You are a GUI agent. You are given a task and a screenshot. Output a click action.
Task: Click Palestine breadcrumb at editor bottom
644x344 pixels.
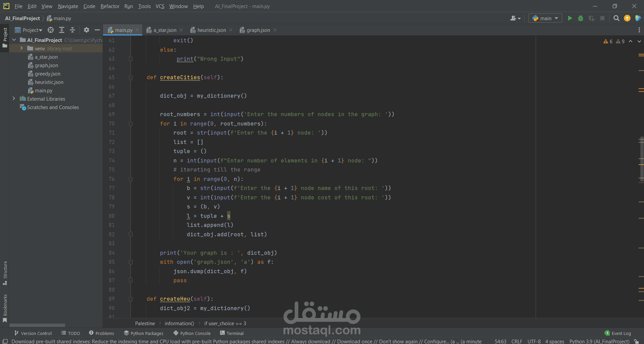point(145,324)
